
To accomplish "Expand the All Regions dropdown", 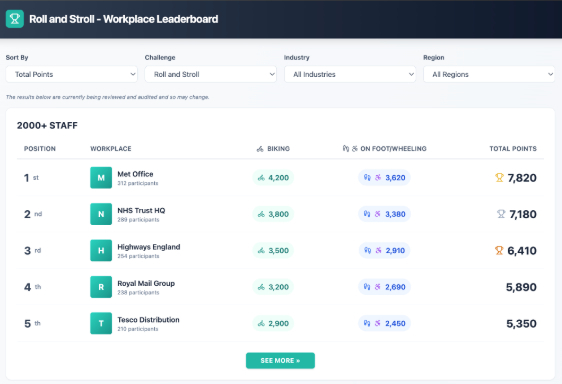I will coord(489,74).
